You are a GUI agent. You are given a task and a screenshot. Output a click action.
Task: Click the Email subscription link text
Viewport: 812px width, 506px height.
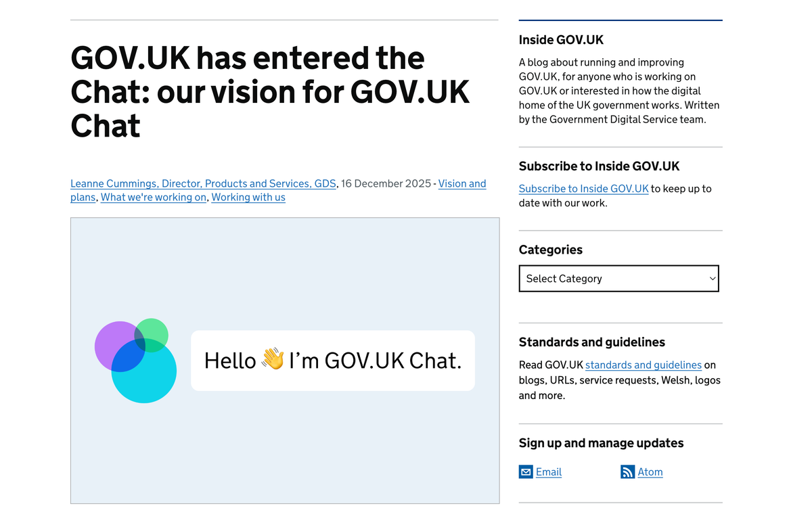pos(548,471)
